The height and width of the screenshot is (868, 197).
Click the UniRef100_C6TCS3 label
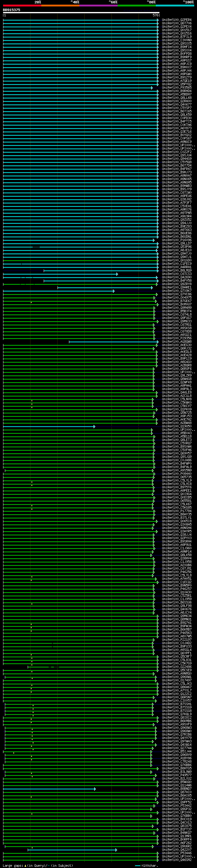tap(177, 274)
